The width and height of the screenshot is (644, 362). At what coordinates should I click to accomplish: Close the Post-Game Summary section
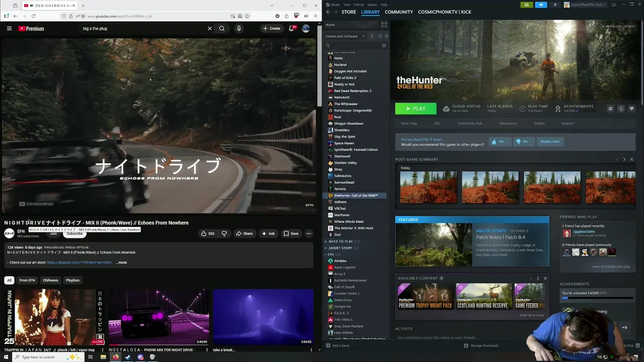[x=631, y=159]
